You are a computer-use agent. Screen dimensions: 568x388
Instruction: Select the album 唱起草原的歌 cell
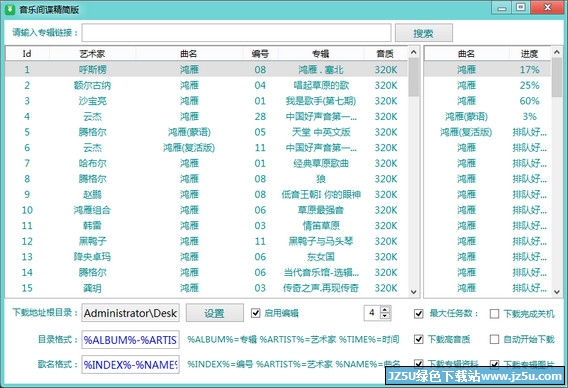[321, 85]
